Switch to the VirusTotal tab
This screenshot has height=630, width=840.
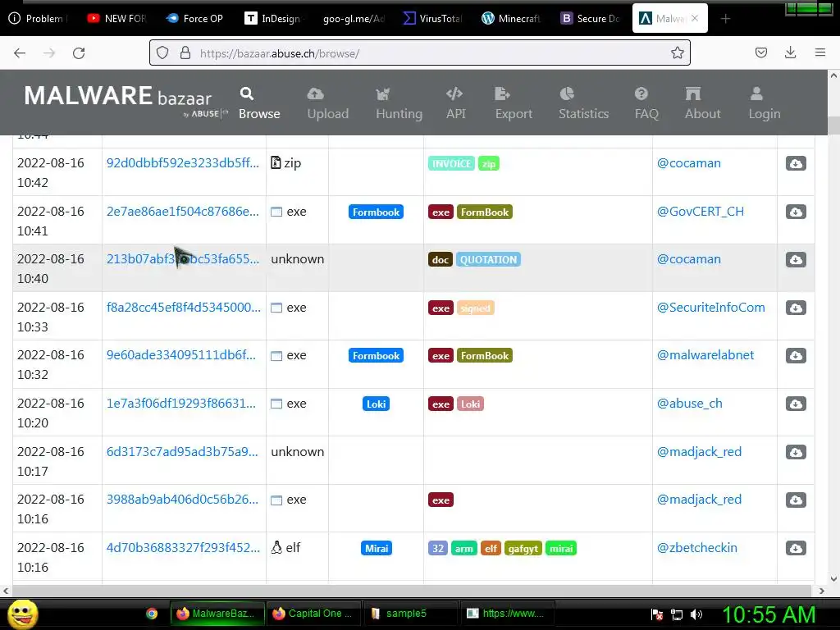433,18
